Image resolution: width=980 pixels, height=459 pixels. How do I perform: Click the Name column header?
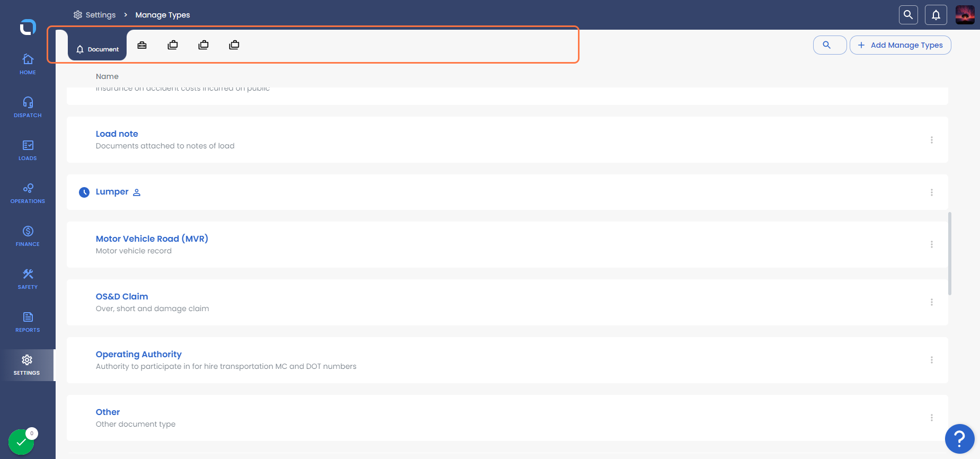pyautogui.click(x=107, y=76)
